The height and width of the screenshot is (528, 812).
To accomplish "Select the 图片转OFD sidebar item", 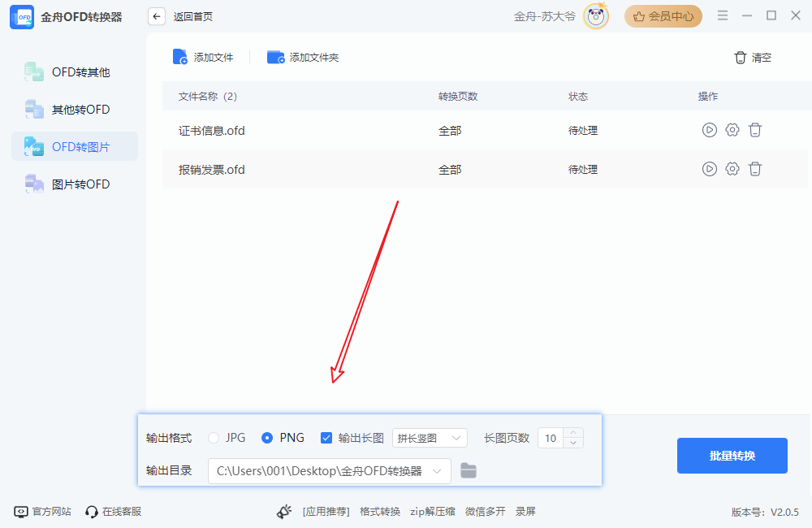I will pos(75,184).
